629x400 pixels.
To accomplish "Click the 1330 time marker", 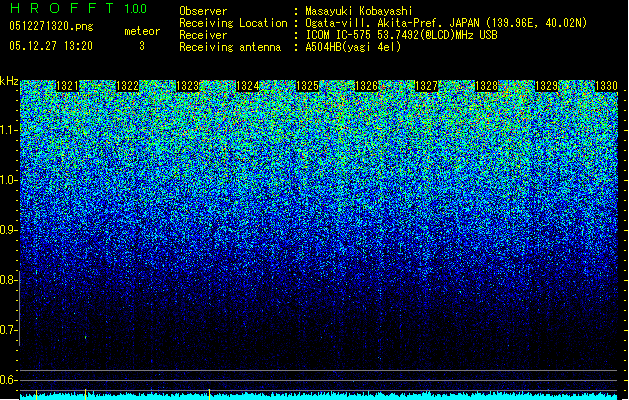I will (606, 86).
